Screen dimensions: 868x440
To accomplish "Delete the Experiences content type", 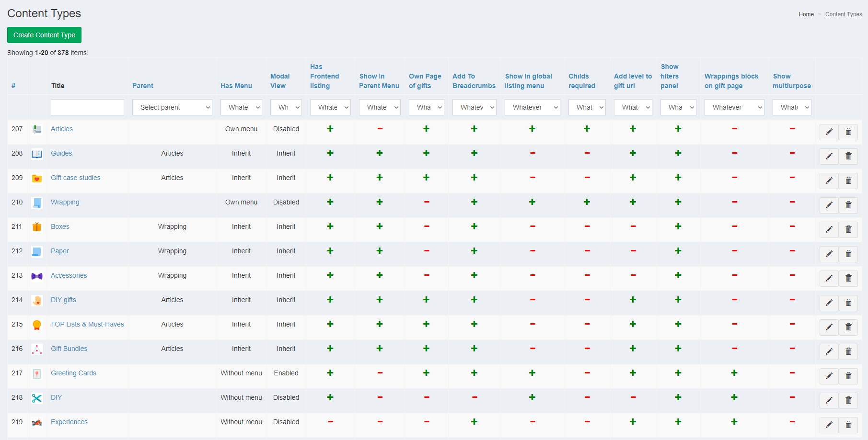I will point(848,425).
